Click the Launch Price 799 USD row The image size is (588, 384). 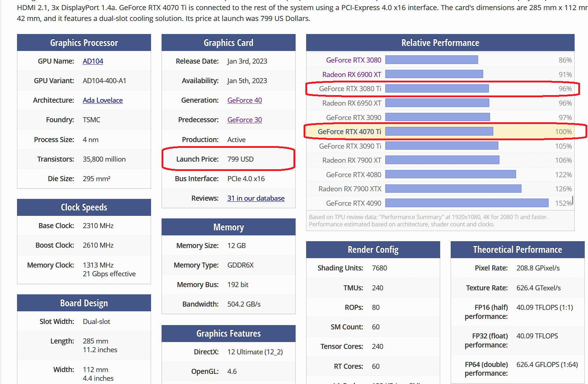[x=228, y=159]
